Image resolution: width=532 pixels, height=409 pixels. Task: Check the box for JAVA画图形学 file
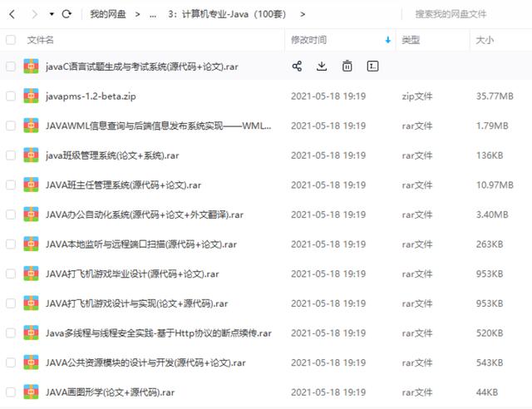[11, 392]
